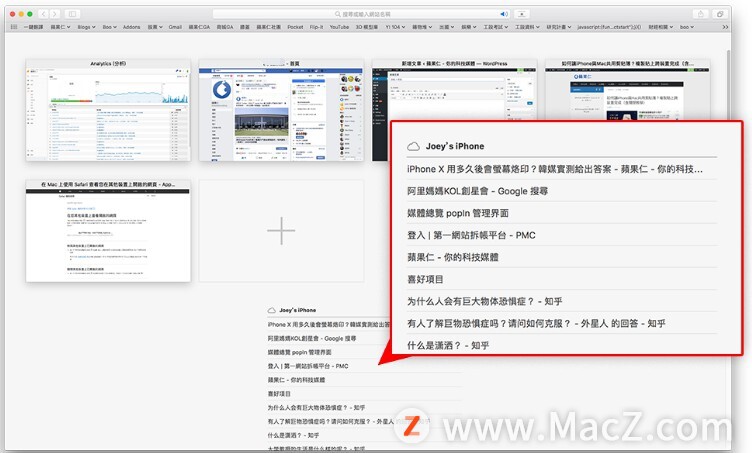
Task: Open the YouTube bookmark
Action: (x=339, y=27)
